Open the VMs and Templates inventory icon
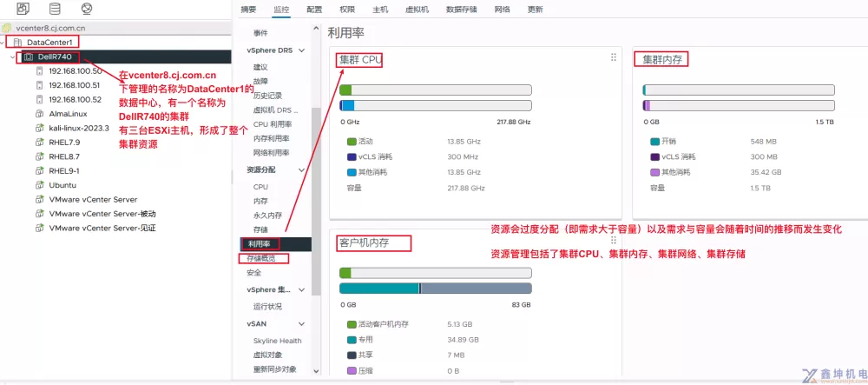The image size is (868, 385). (x=23, y=9)
